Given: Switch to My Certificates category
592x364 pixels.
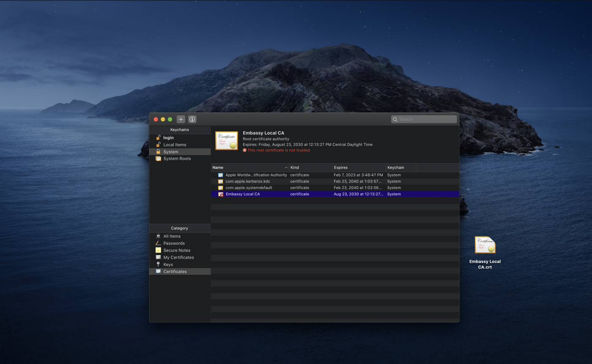Looking at the screenshot, I should coord(178,257).
